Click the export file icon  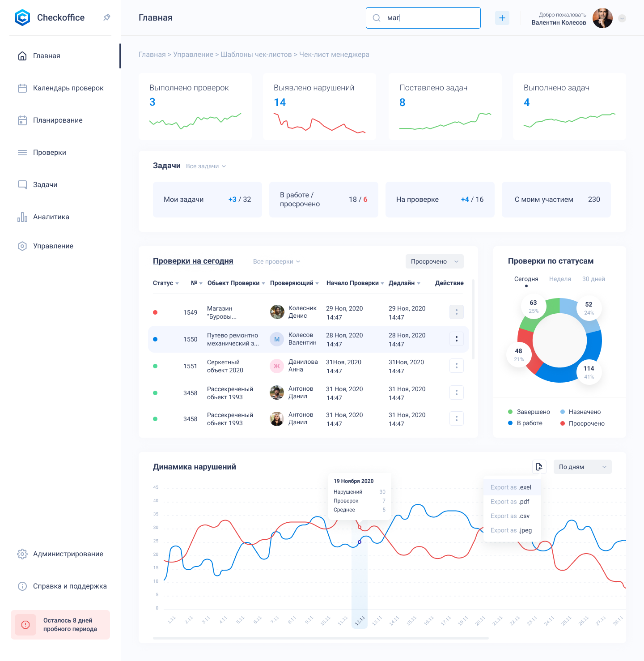point(539,467)
